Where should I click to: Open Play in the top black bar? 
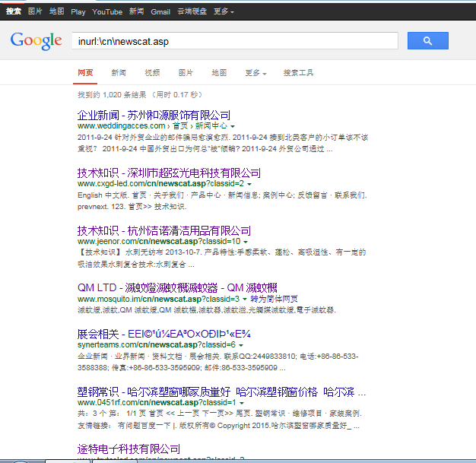[78, 12]
